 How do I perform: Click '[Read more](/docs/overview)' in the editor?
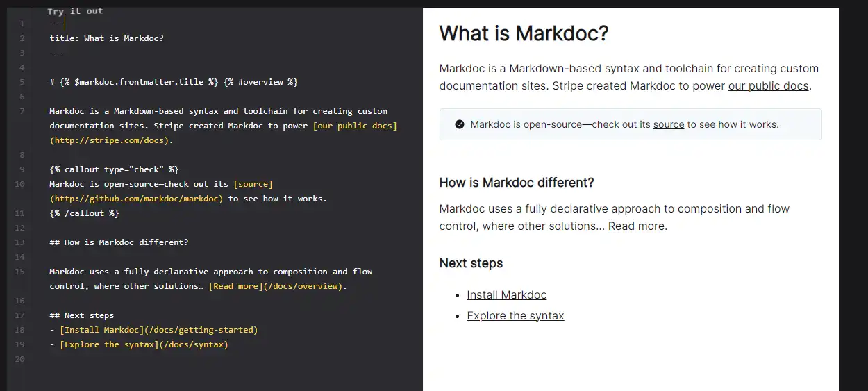pos(276,286)
